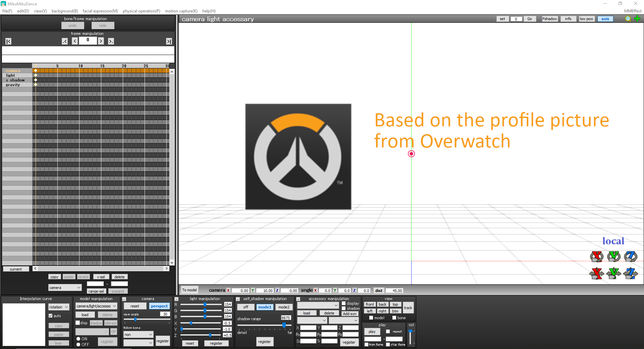Select the OFF radio button
The height and width of the screenshot is (349, 644).
(x=78, y=345)
